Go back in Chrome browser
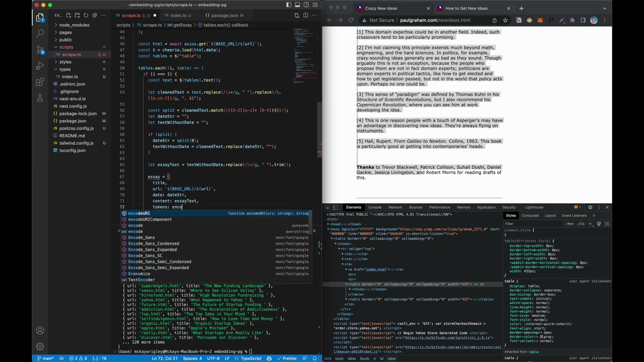Image resolution: width=644 pixels, height=362 pixels. pyautogui.click(x=330, y=21)
